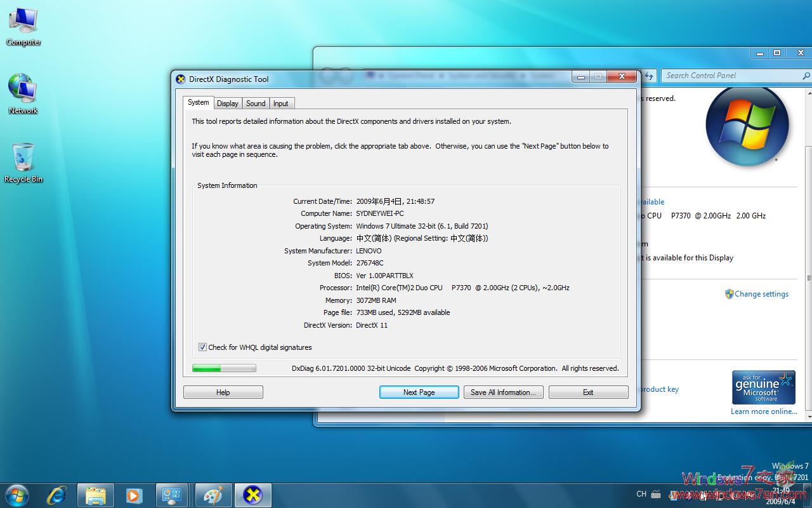This screenshot has width=812, height=508.
Task: Click the product key link in Control Panel
Action: click(660, 389)
